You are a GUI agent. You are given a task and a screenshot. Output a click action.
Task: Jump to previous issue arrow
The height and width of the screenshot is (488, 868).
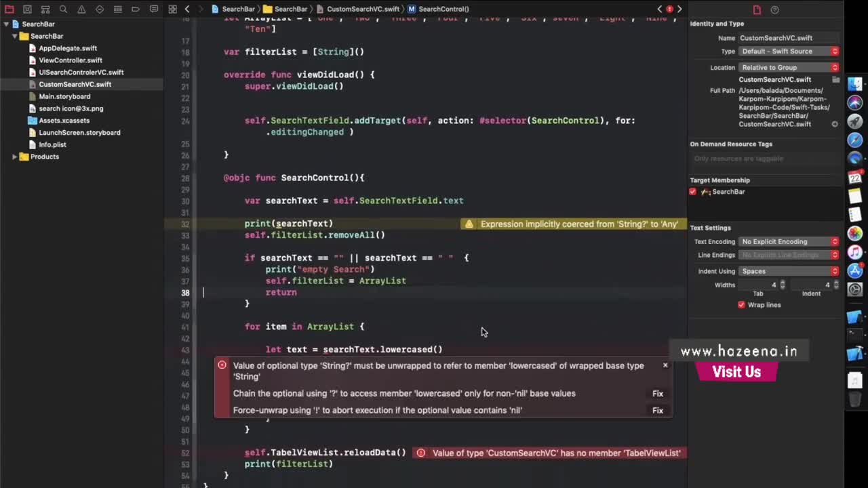[660, 9]
